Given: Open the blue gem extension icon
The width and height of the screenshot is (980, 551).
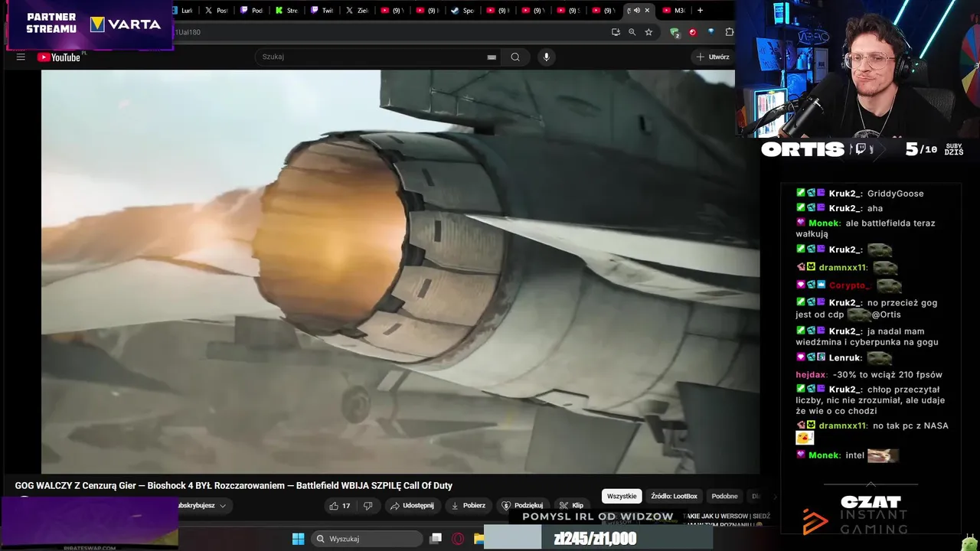Looking at the screenshot, I should point(711,32).
